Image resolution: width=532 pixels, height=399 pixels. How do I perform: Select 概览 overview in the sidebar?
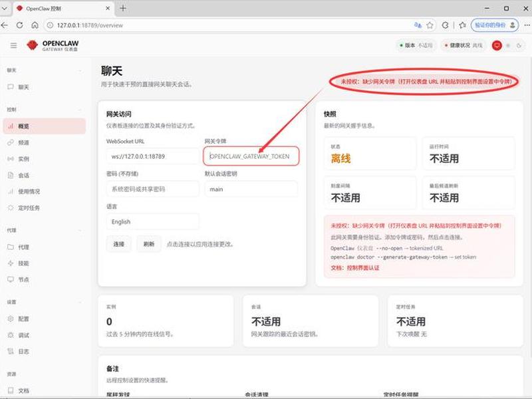[44, 126]
